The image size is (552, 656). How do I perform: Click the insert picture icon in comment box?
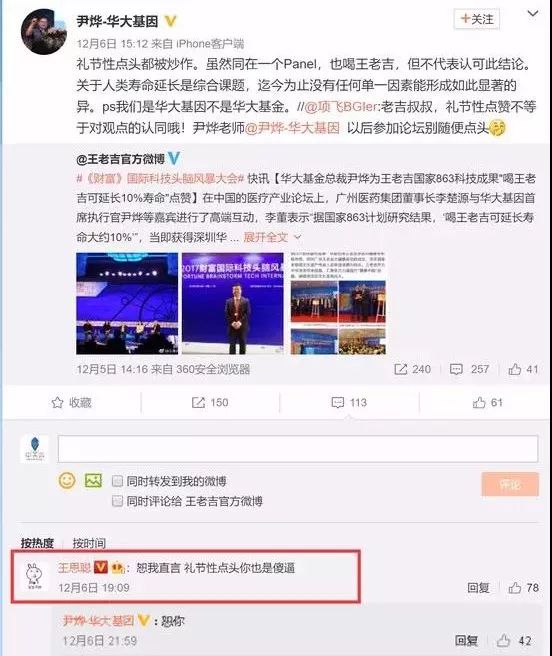click(93, 480)
